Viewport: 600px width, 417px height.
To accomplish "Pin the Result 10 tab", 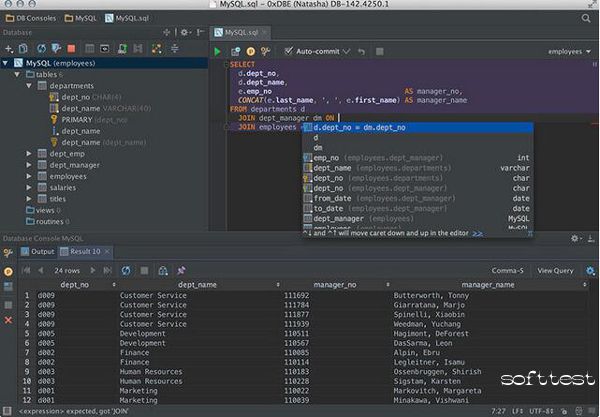I will 181,271.
